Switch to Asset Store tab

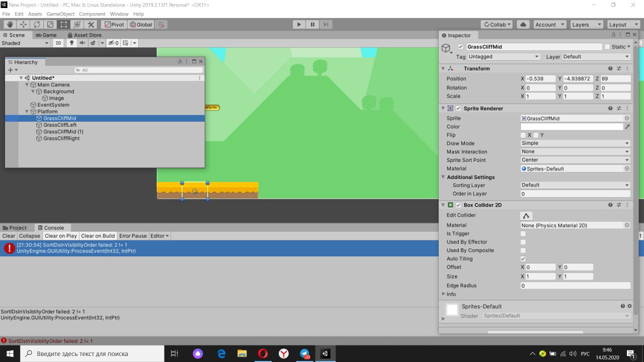(x=84, y=35)
